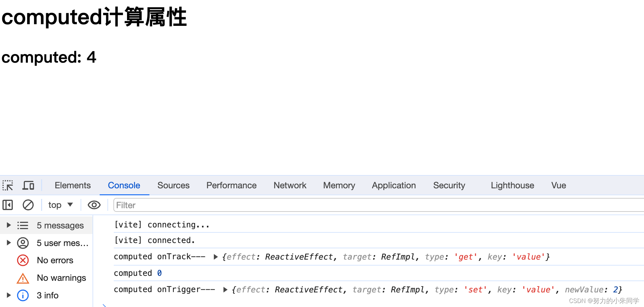Select the No warnings filter row
Screen dimensions: 644x307
click(46, 278)
